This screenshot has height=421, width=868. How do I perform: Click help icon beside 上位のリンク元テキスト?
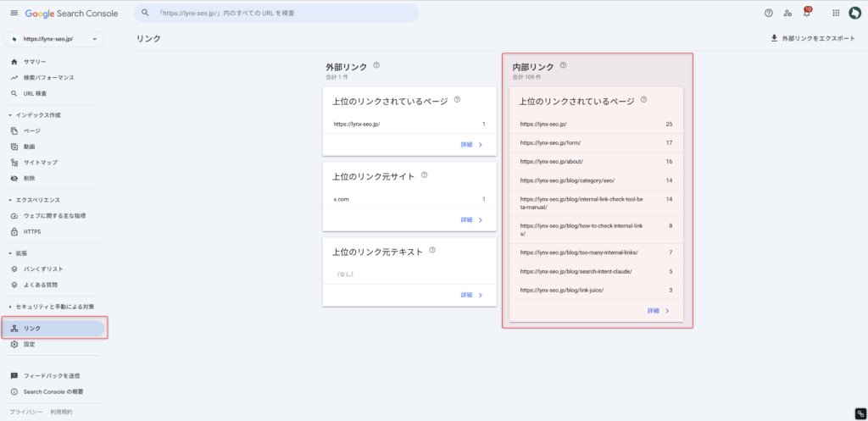tap(432, 251)
